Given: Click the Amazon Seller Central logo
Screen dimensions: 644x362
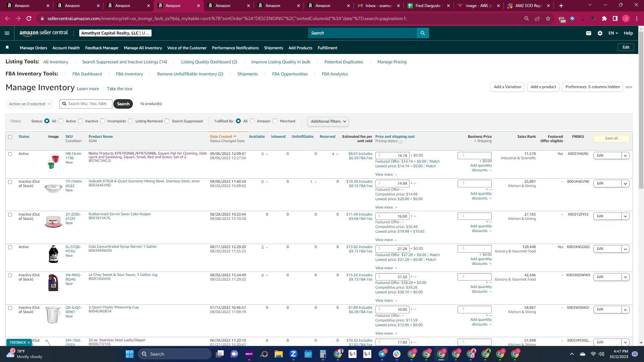Looking at the screenshot, I should (44, 33).
